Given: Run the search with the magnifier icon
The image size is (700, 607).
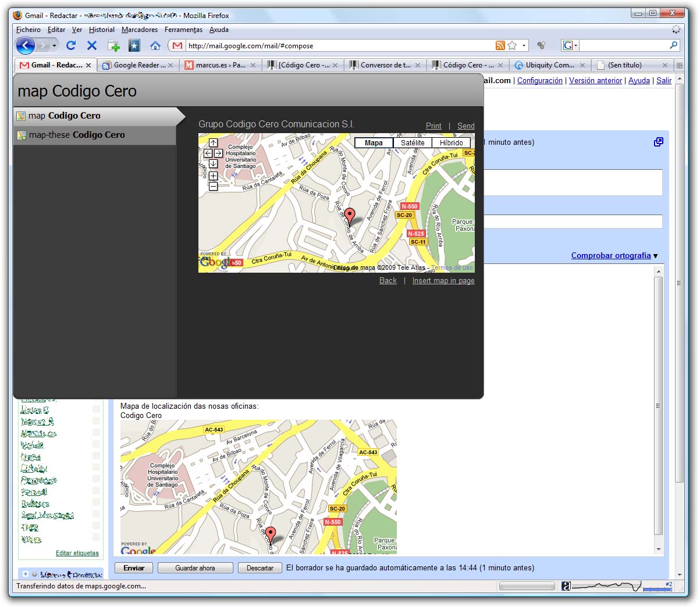Looking at the screenshot, I should [674, 45].
